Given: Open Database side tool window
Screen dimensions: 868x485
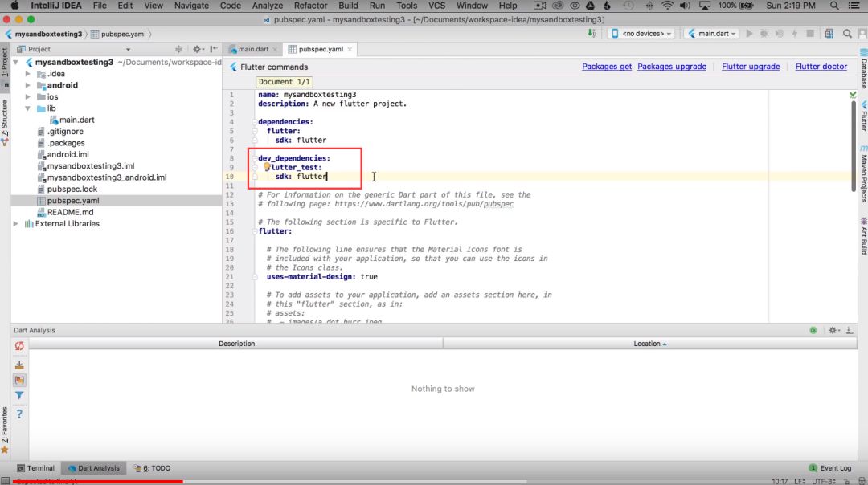Looking at the screenshot, I should 863,68.
